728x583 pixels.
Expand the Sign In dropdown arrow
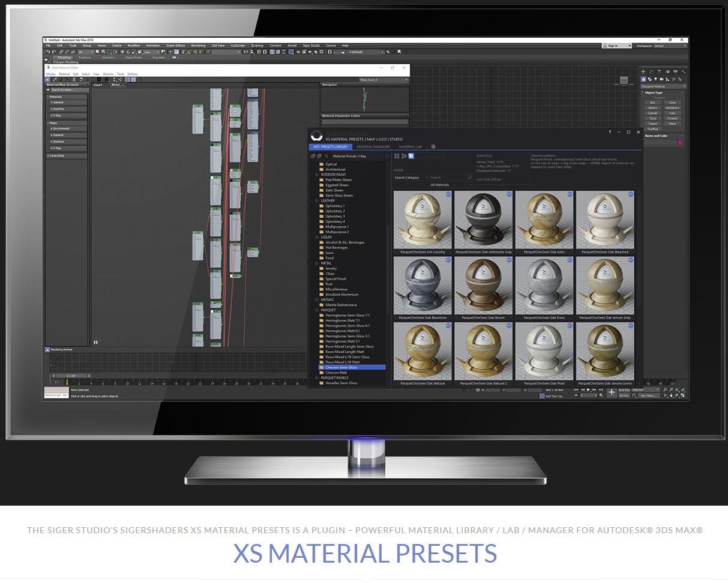point(629,46)
